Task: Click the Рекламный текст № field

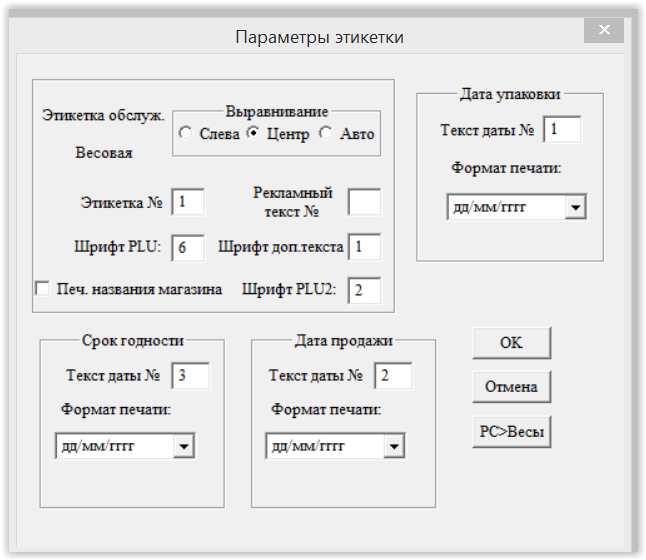Action: click(364, 202)
